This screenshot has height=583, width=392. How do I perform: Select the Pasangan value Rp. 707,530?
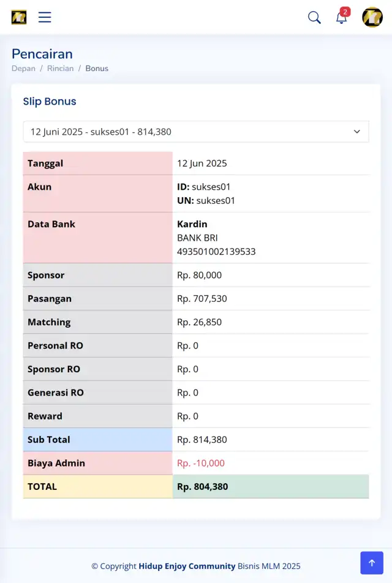(202, 299)
